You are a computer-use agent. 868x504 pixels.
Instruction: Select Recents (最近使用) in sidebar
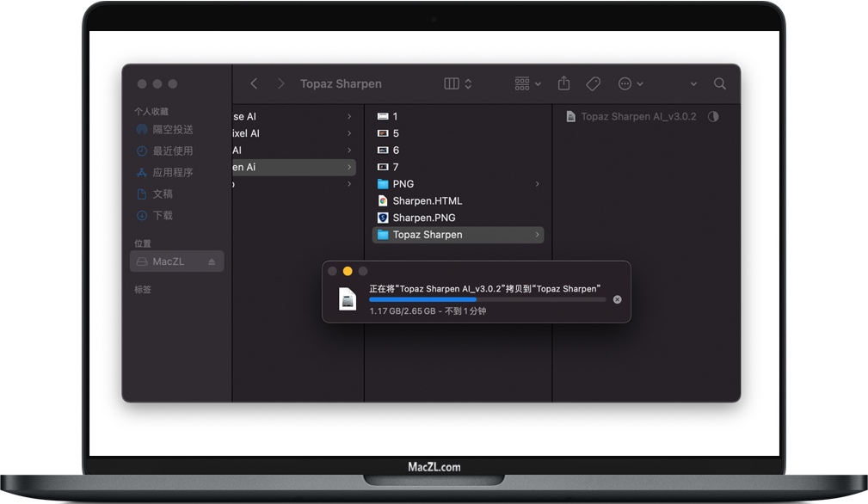(x=172, y=151)
